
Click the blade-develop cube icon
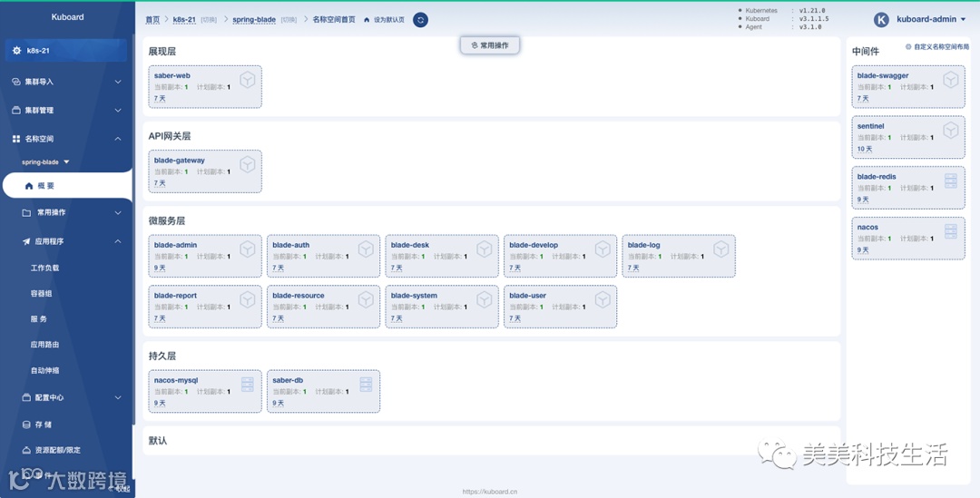(603, 249)
